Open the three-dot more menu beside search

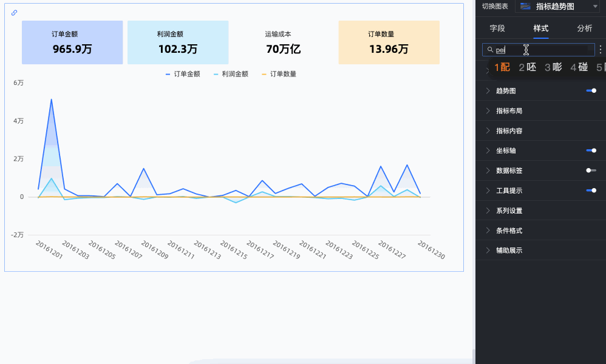click(x=601, y=50)
